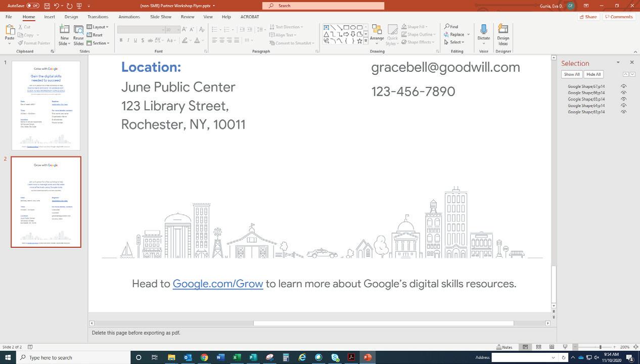640x364 pixels.
Task: Toggle AutoSave switch
Action: (x=33, y=6)
